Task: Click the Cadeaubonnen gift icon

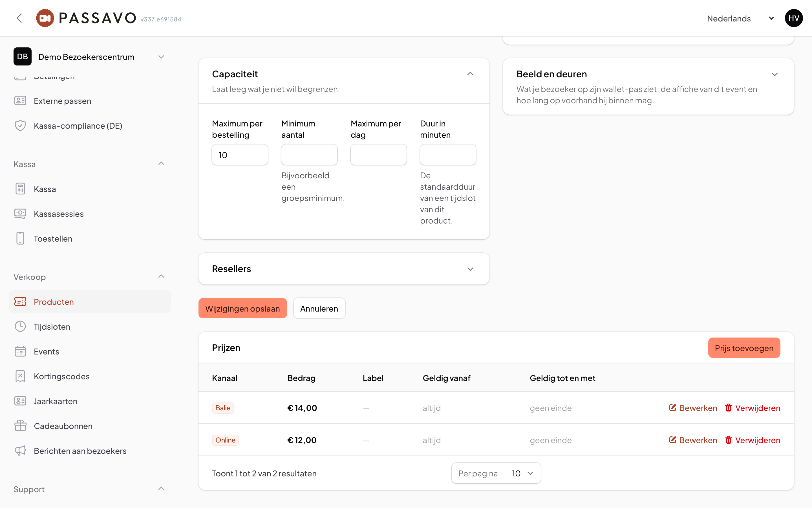Action: (x=20, y=426)
